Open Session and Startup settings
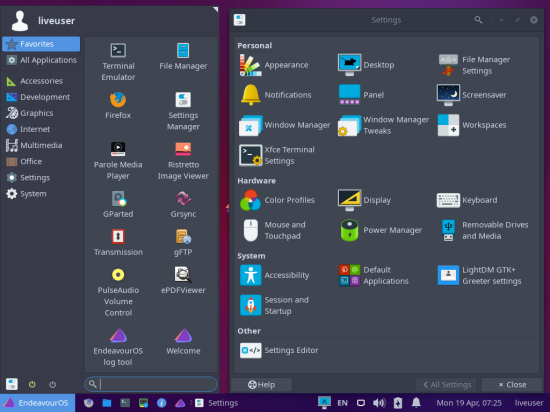The width and height of the screenshot is (550, 412). pyautogui.click(x=274, y=305)
